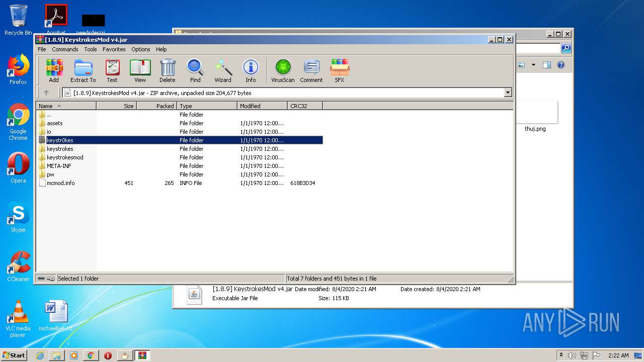The height and width of the screenshot is (362, 644).
Task: Open Google Chrome desktop shortcut
Action: [x=18, y=122]
